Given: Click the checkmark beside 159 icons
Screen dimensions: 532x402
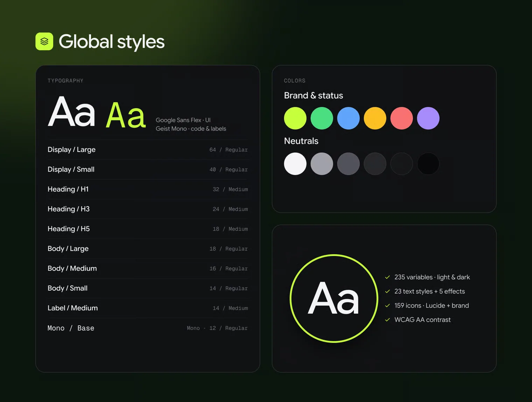Looking at the screenshot, I should point(387,305).
